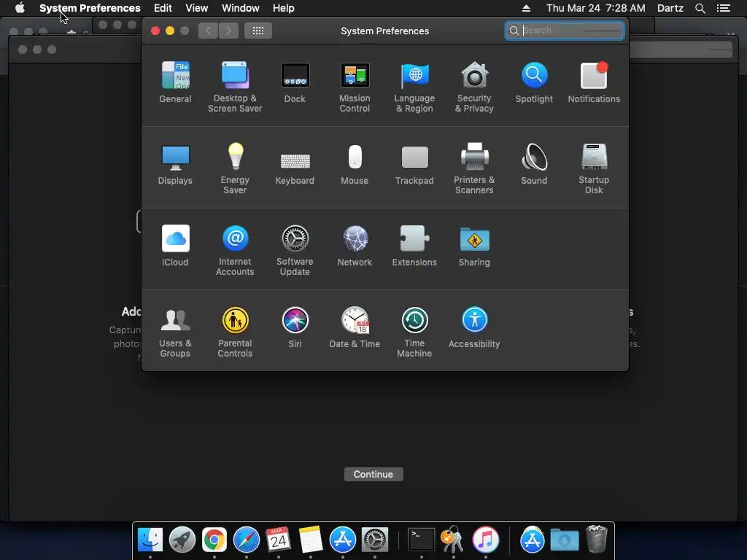Launch Google Chrome from the Dock
Viewport: 747px width, 560px height.
tap(214, 540)
